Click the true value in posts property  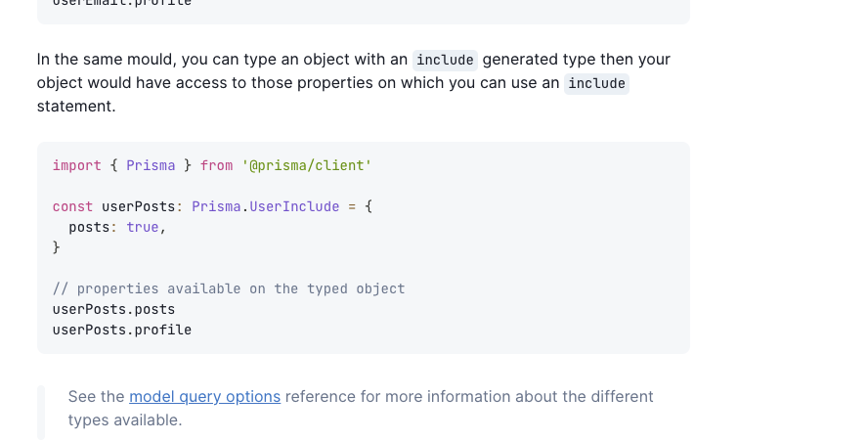point(143,227)
